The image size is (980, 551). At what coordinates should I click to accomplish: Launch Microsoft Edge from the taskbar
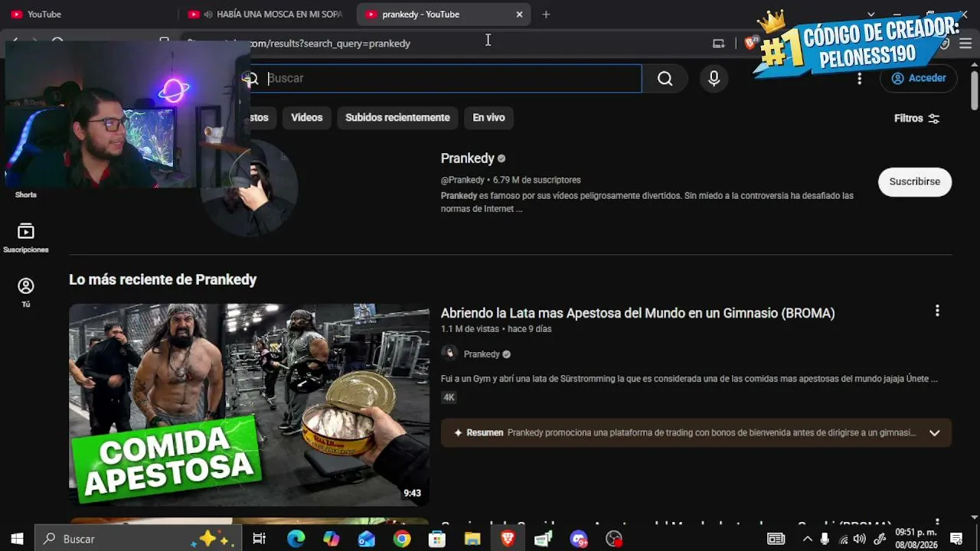[296, 539]
